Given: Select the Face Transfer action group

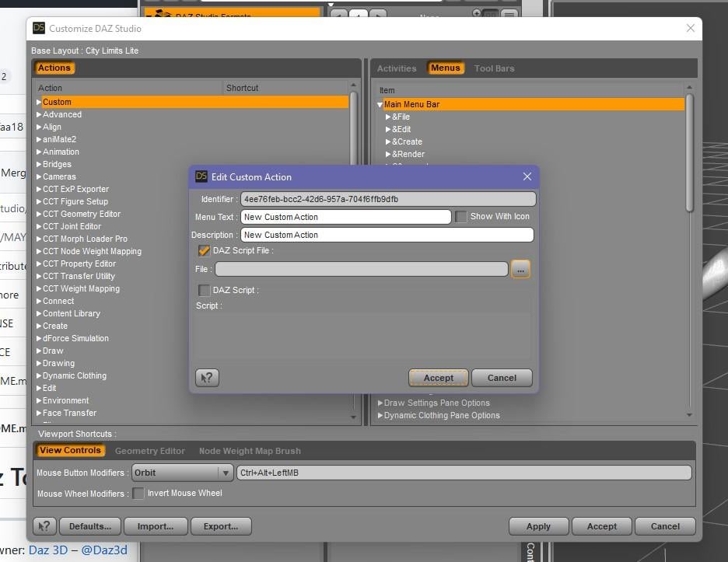Looking at the screenshot, I should 70,413.
